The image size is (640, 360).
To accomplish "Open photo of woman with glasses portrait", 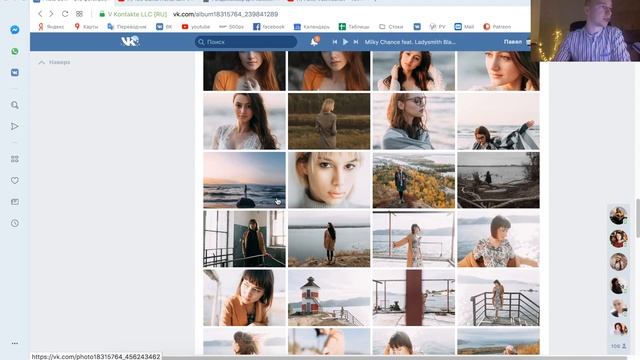I will click(x=413, y=121).
